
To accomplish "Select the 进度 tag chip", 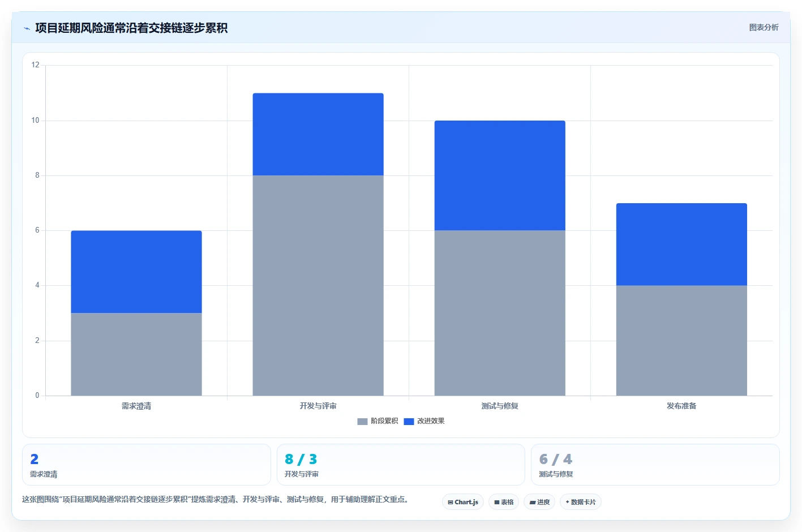I will point(539,502).
